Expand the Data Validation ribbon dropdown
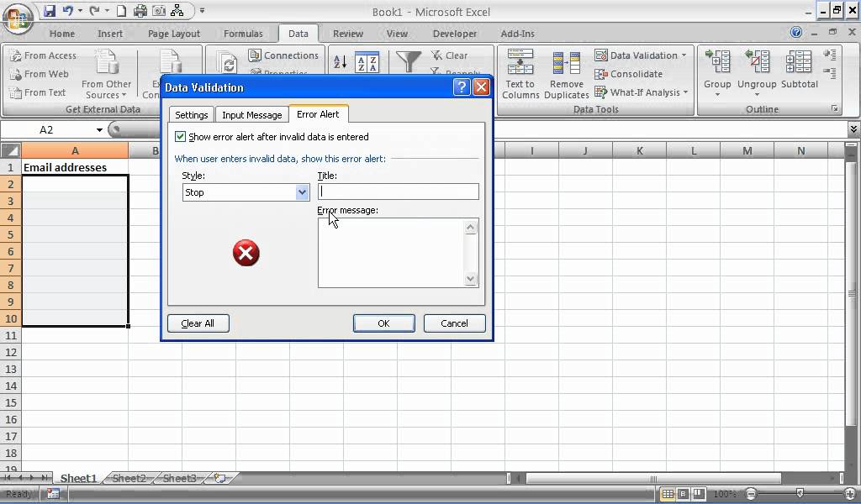Image resolution: width=861 pixels, height=504 pixels. 684,55
